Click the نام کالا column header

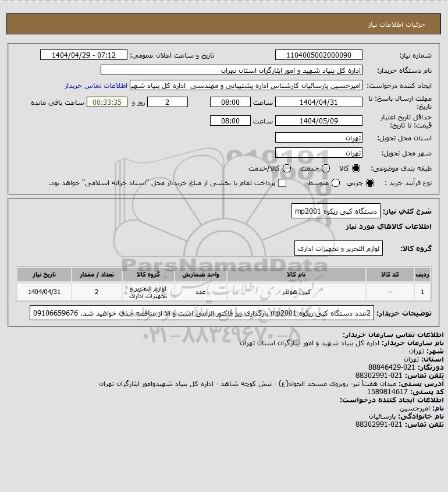[x=296, y=275]
